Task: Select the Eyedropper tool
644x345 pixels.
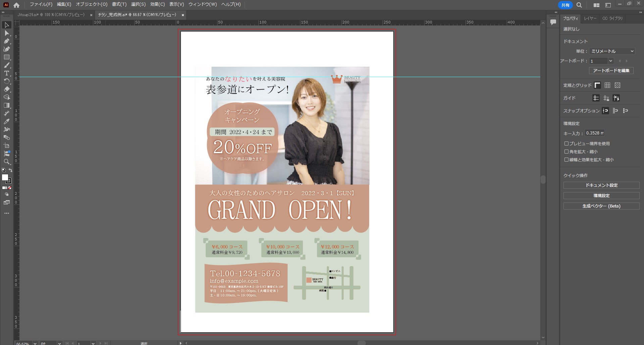Action: 6,121
